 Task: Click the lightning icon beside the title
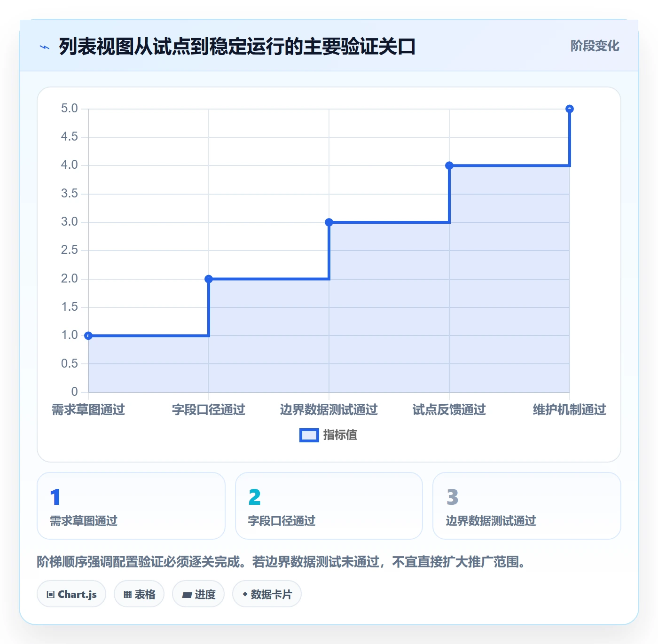[x=45, y=47]
